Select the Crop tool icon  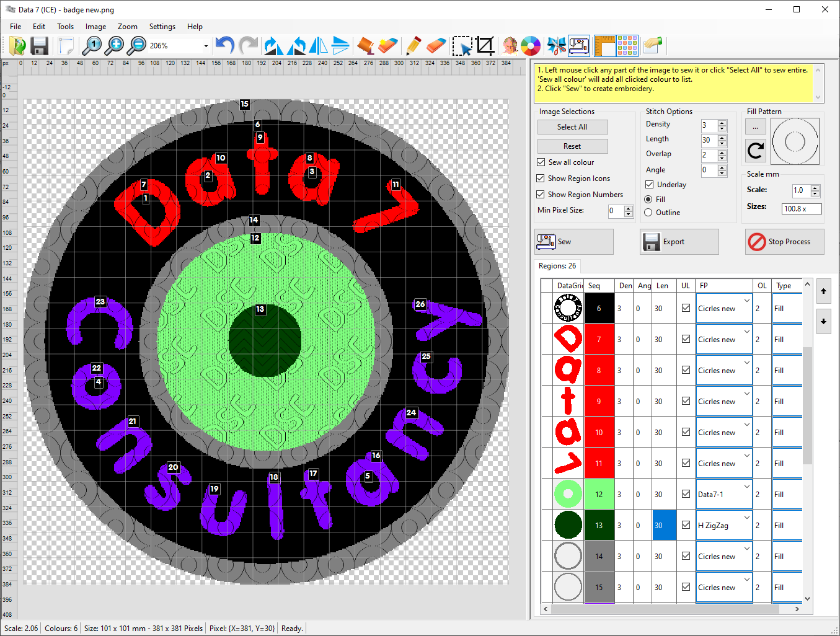(x=485, y=46)
